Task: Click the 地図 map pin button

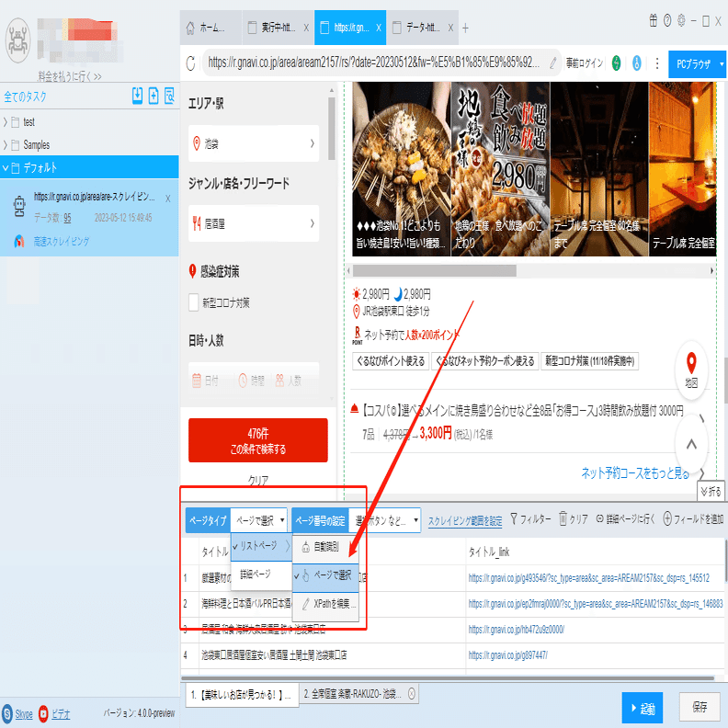Action: tap(691, 370)
